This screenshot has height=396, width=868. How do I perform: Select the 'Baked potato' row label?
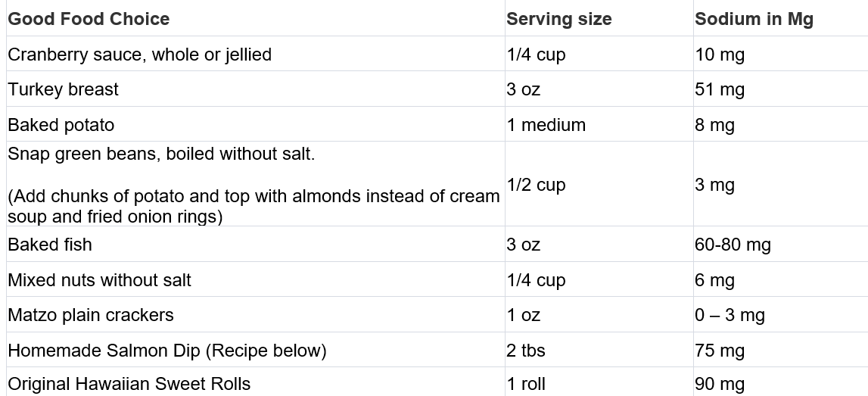tap(61, 125)
